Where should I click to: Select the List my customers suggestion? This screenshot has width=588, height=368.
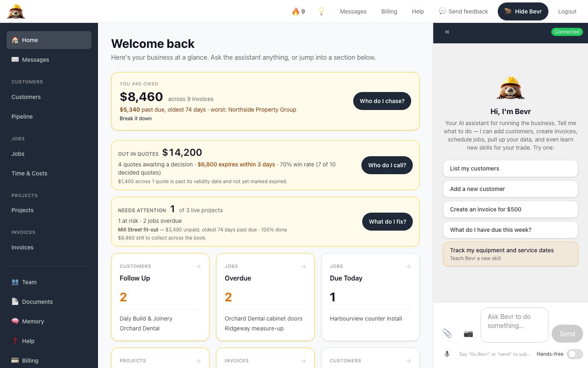510,168
